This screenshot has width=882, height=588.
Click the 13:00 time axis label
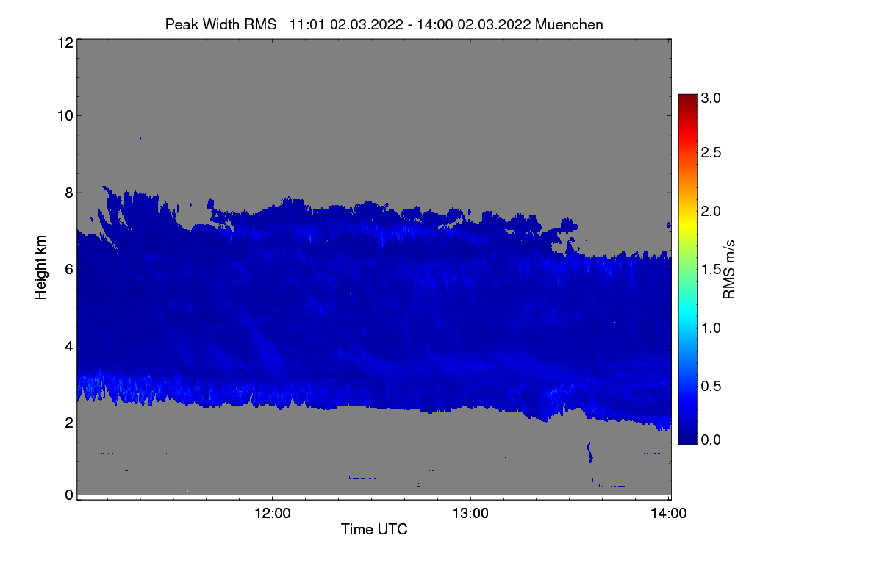click(x=470, y=514)
